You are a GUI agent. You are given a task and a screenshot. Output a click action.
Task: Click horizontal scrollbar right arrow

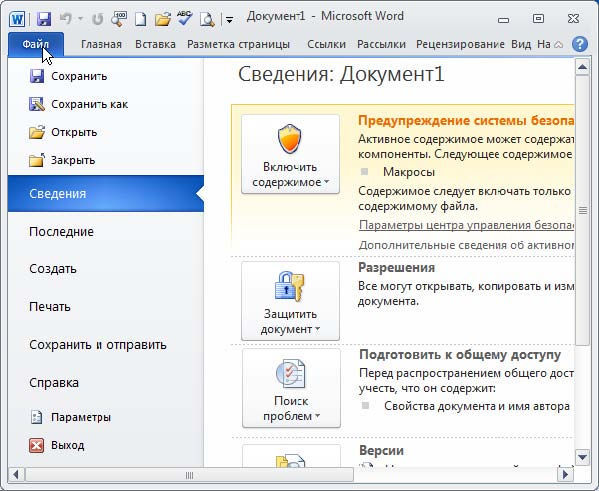coord(565,475)
